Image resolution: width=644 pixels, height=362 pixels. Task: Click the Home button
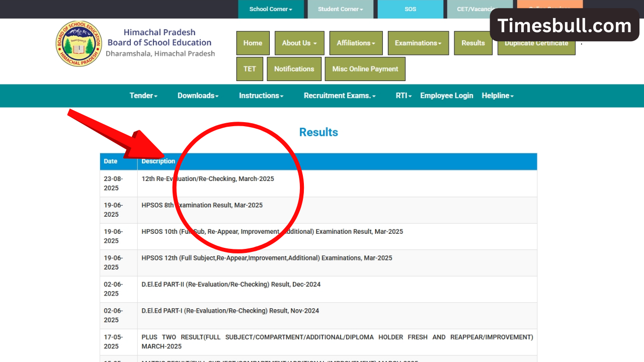click(253, 43)
